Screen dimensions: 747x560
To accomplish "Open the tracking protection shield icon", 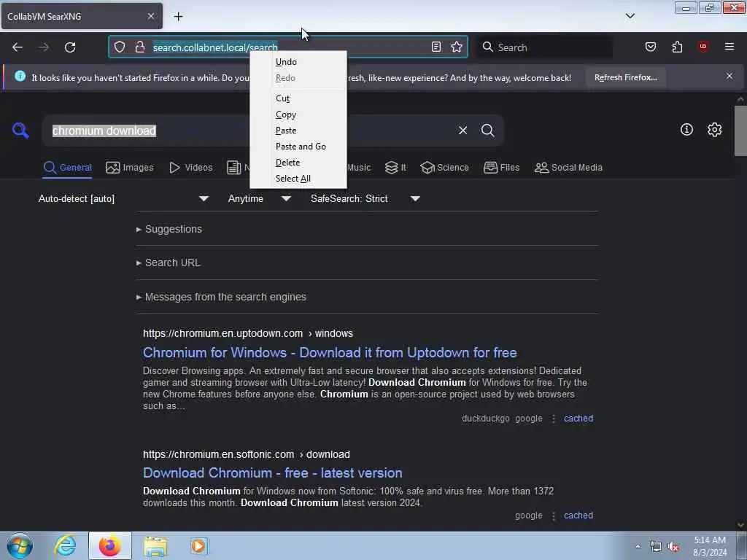I will click(120, 47).
